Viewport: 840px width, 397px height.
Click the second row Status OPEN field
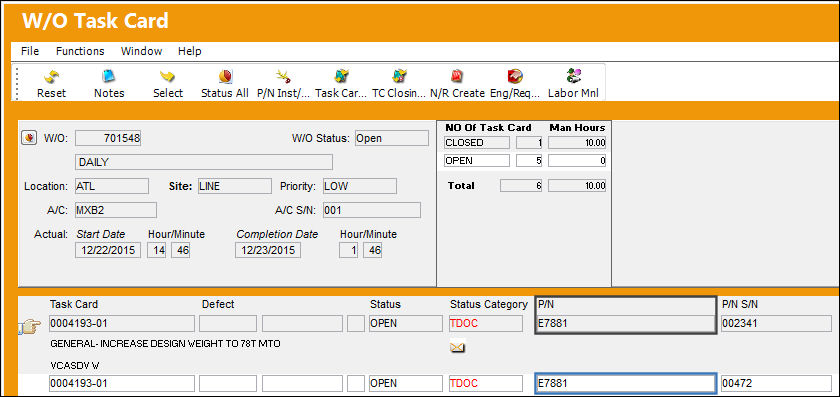coord(406,384)
